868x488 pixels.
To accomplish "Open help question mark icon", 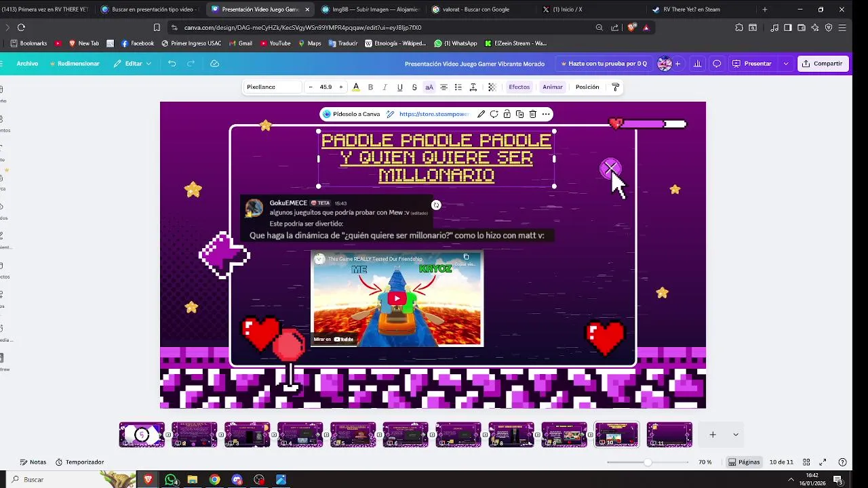I will point(843,462).
